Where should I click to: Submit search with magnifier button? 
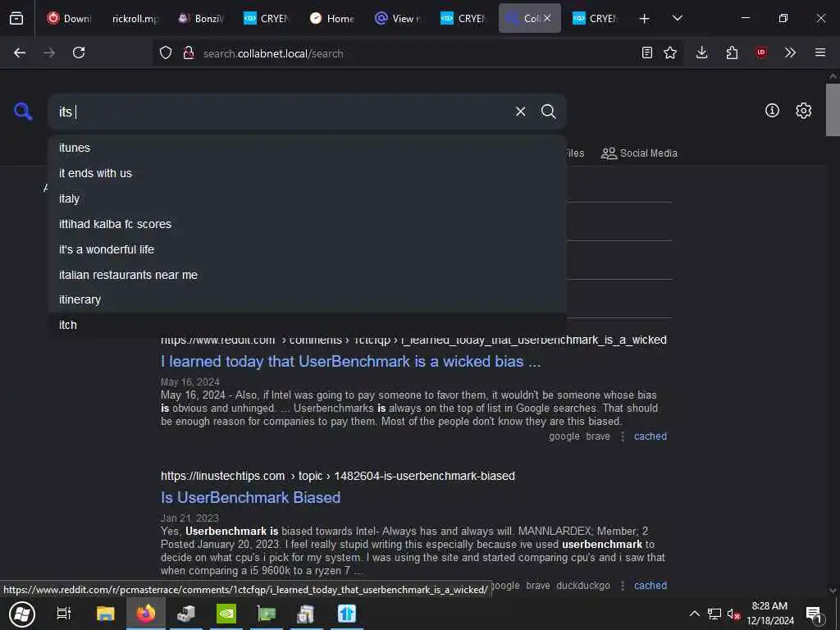click(x=549, y=112)
